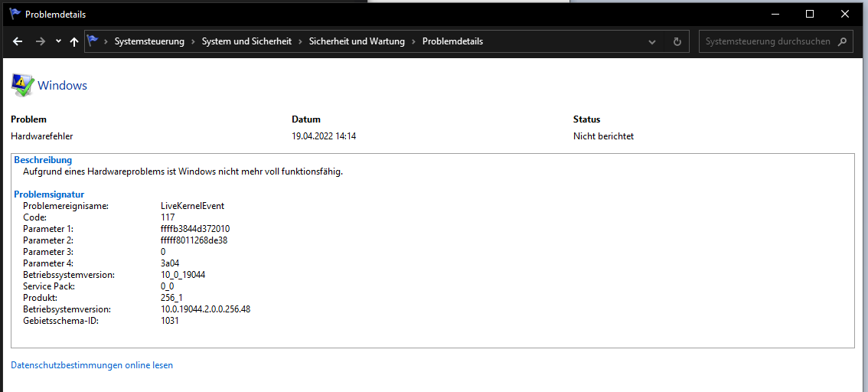The width and height of the screenshot is (868, 392).
Task: Go back with the Back arrow
Action: (x=18, y=41)
